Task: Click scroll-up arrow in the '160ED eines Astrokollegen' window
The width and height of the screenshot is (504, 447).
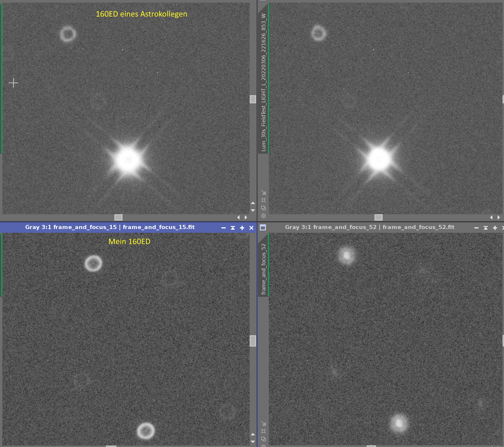Action: [x=253, y=203]
